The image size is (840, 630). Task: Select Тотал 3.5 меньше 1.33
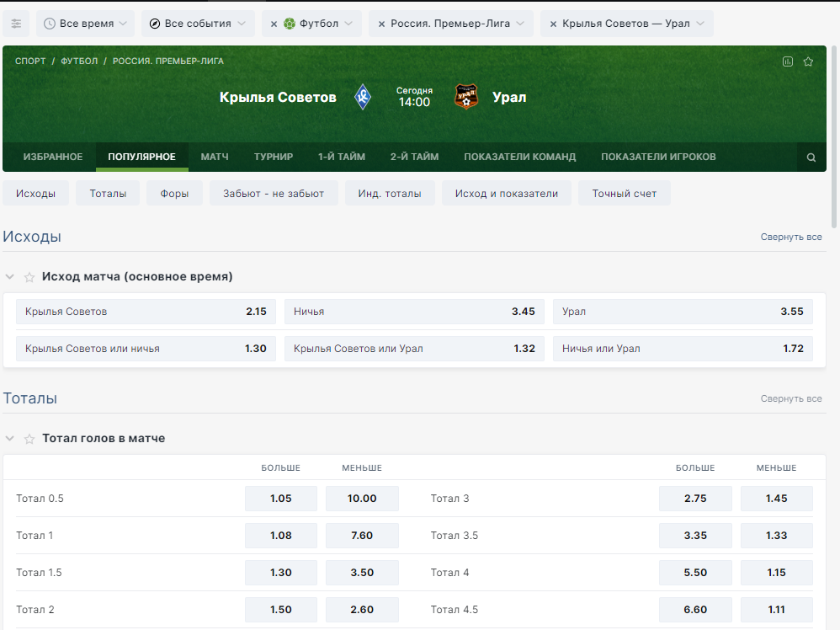coord(776,536)
